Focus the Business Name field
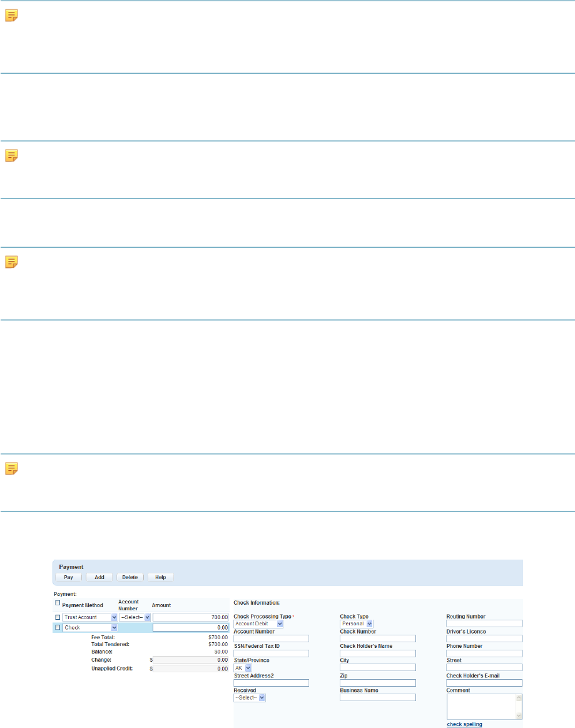The image size is (575, 728). (x=378, y=697)
